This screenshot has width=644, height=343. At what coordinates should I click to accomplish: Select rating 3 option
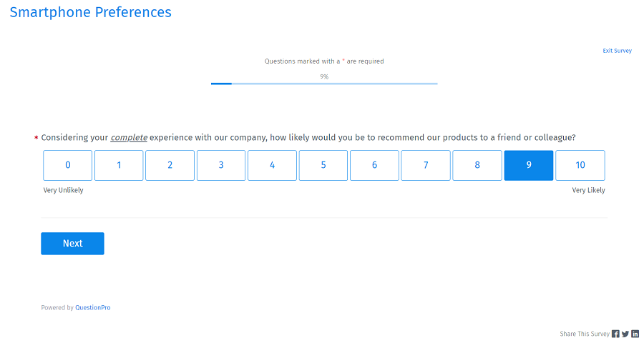(x=221, y=165)
